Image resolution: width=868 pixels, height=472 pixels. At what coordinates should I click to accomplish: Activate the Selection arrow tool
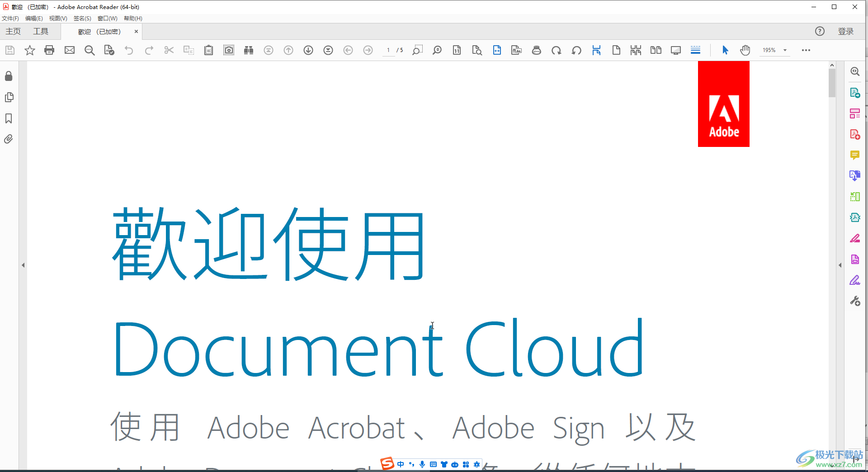[x=725, y=50]
